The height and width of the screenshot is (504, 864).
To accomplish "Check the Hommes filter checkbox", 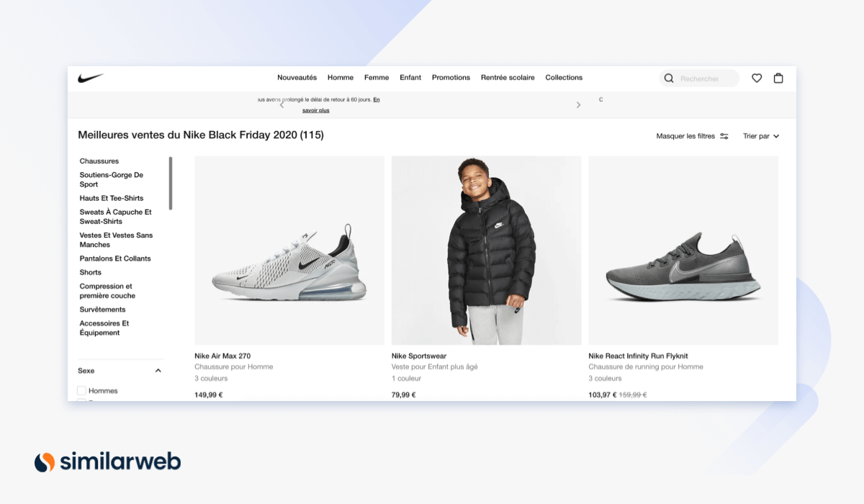I will click(81, 391).
